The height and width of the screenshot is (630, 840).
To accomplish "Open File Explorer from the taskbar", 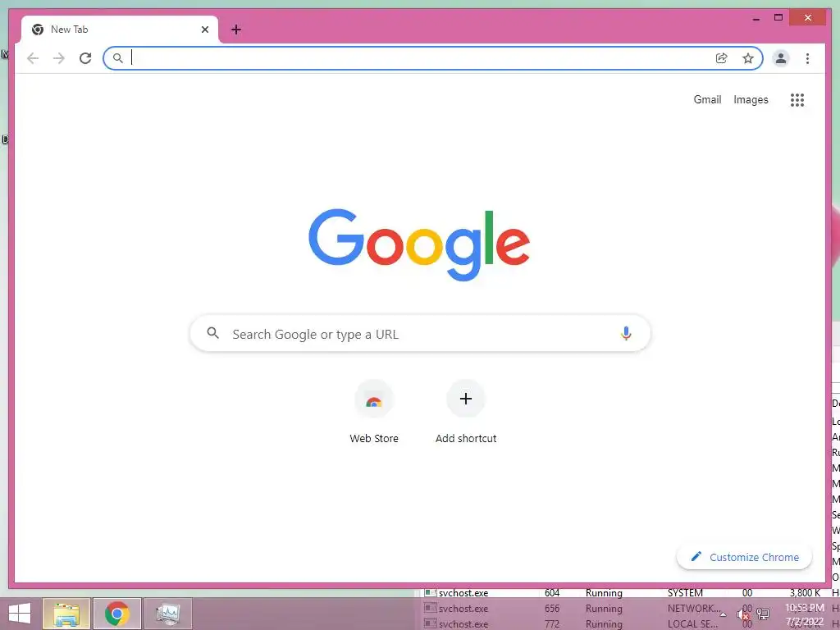I will click(66, 614).
